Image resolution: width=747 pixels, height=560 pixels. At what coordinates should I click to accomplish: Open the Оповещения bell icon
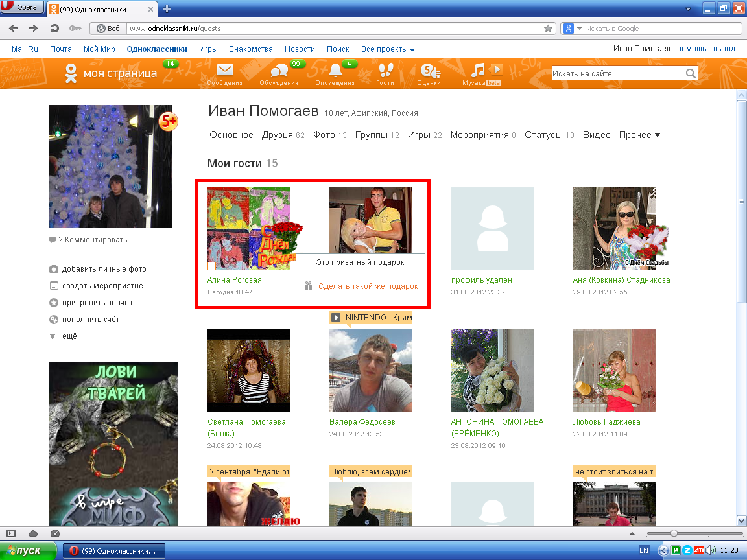(x=335, y=71)
